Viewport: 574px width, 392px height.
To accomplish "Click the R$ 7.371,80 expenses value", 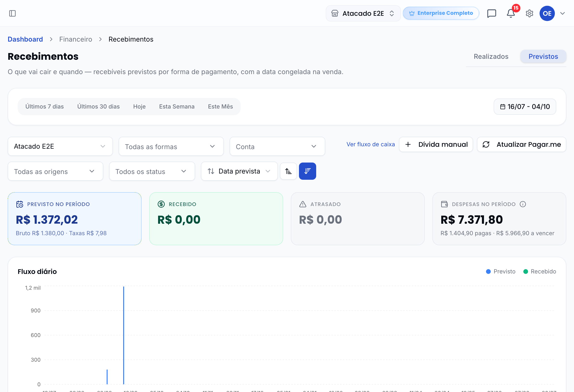I will [471, 219].
